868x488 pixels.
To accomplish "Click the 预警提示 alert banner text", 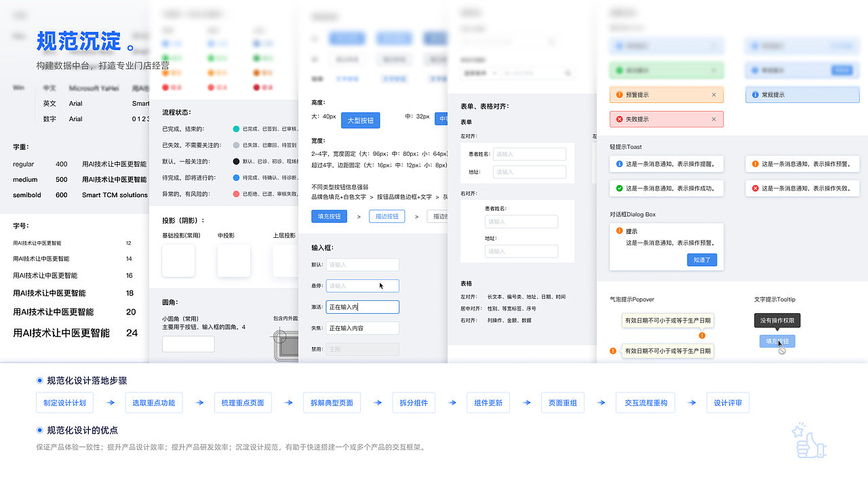I will (x=637, y=95).
